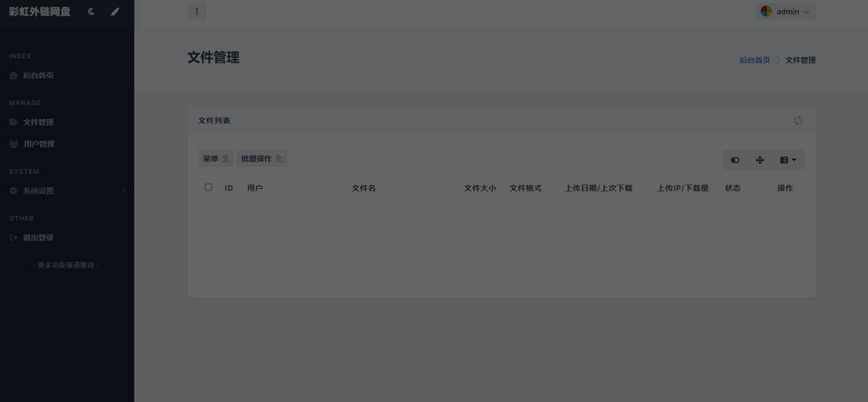Click the 文件格式 column header

coord(526,189)
